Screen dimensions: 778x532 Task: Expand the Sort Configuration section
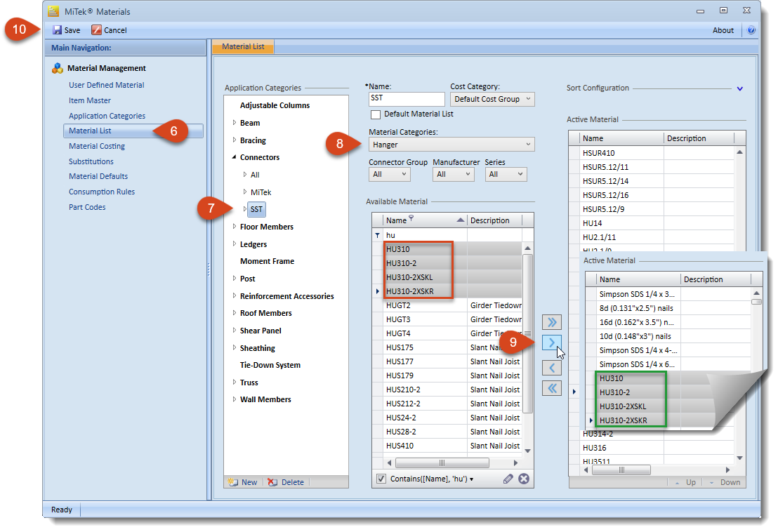(740, 88)
